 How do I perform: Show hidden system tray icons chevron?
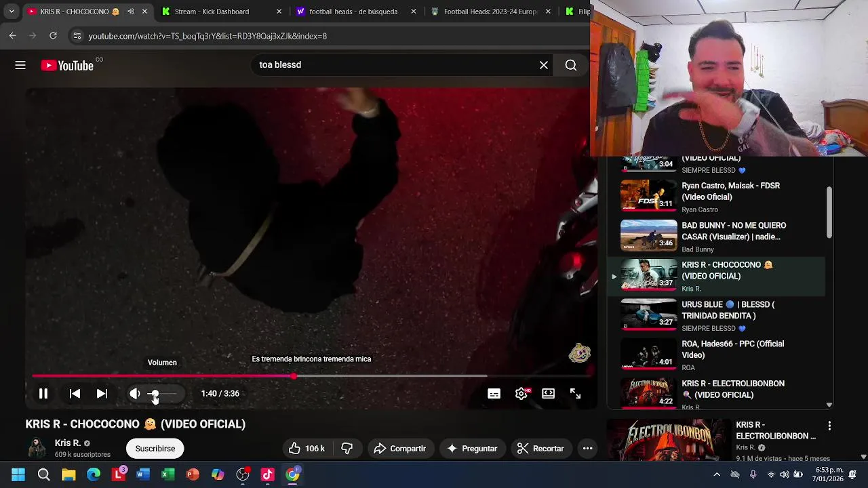point(717,474)
